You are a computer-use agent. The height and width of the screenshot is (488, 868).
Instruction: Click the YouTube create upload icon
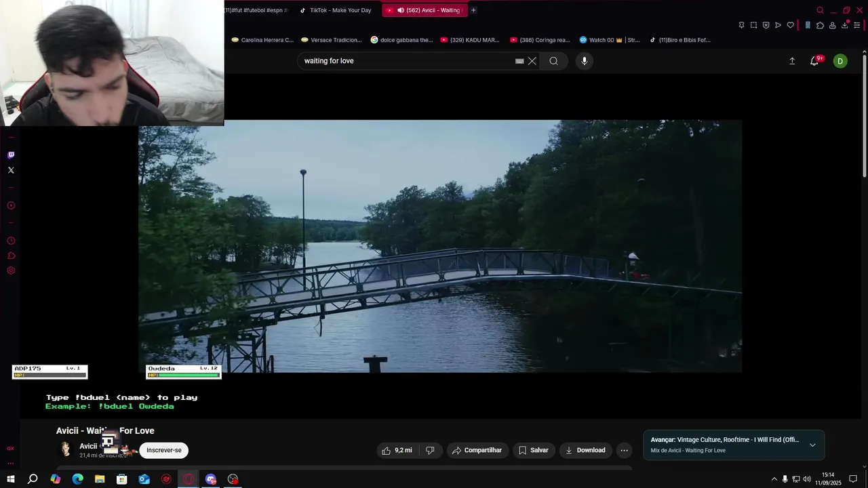pyautogui.click(x=792, y=61)
